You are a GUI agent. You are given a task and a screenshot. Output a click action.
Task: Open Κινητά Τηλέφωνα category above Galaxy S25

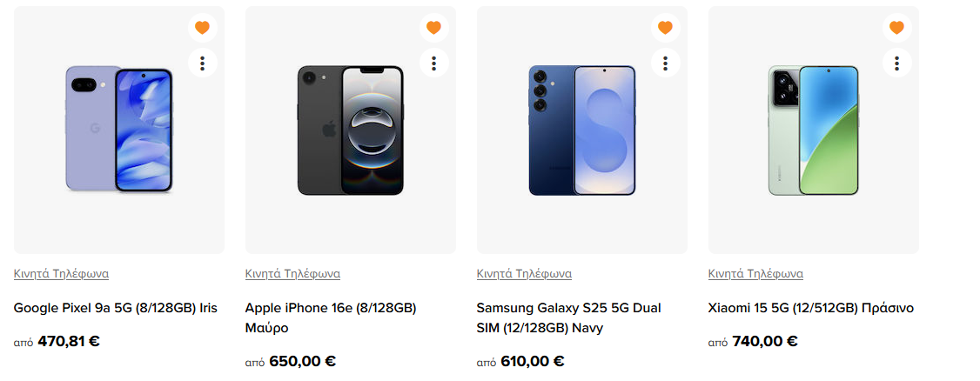[x=524, y=274]
